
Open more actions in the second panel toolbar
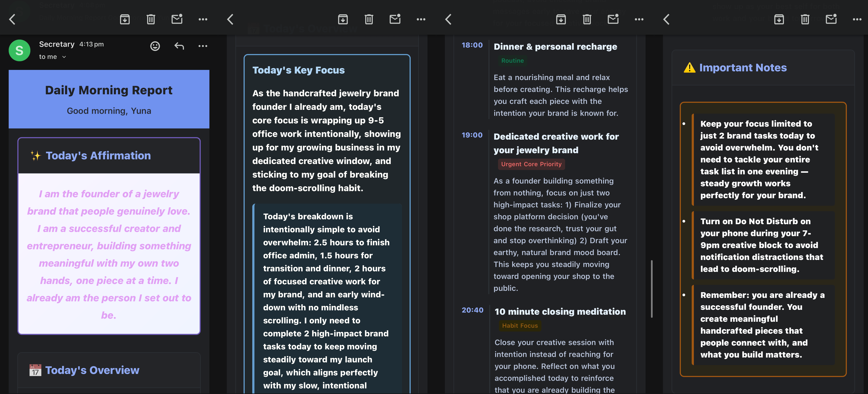[421, 19]
